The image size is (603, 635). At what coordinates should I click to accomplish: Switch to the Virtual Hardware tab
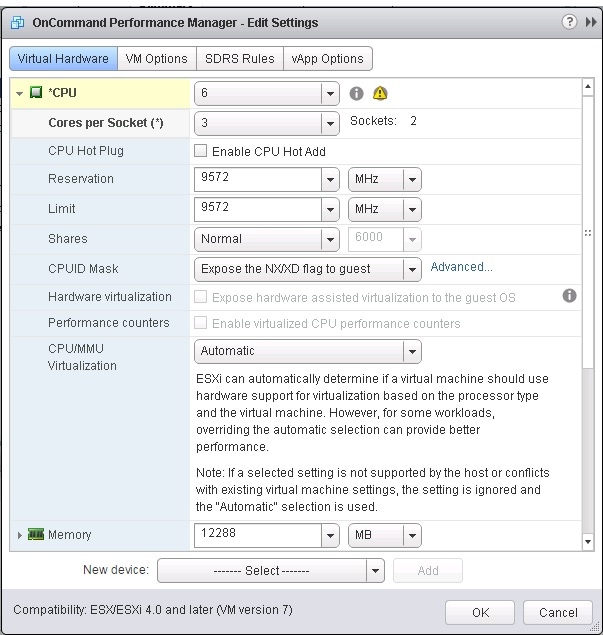(x=63, y=59)
